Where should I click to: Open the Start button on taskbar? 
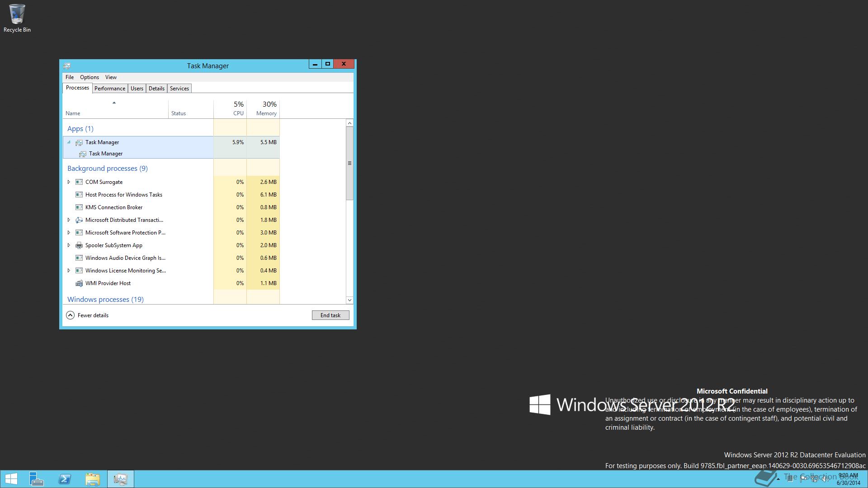11,479
